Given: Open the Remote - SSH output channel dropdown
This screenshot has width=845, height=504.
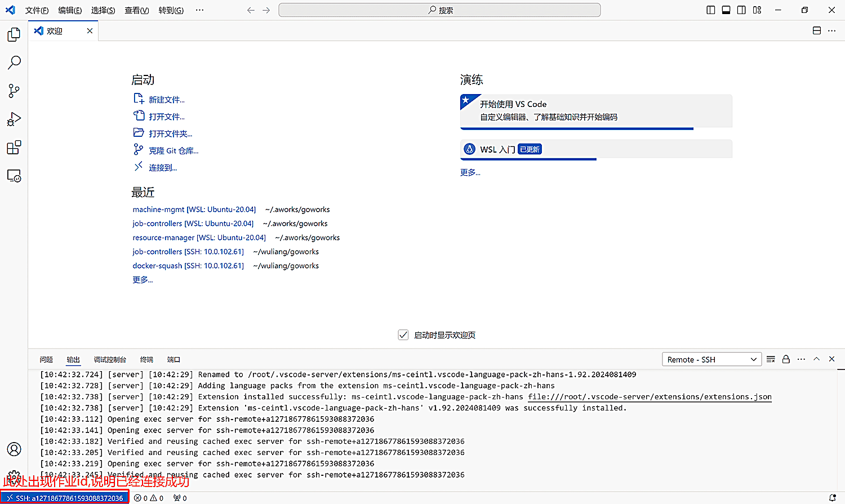Looking at the screenshot, I should [x=712, y=359].
